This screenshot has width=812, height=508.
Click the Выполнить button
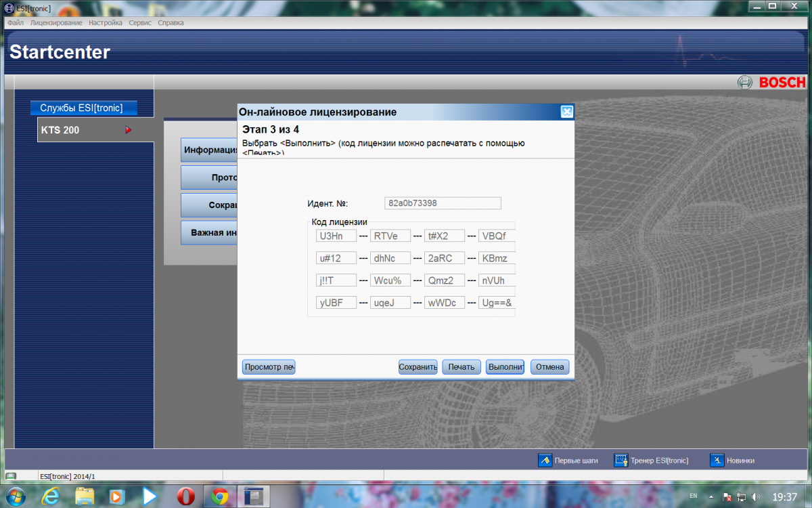point(505,367)
